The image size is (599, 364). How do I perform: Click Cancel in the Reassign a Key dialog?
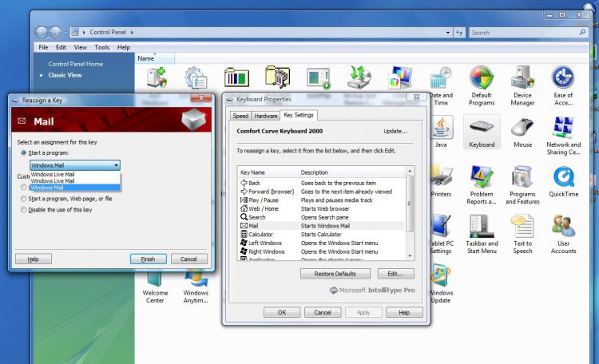[188, 259]
